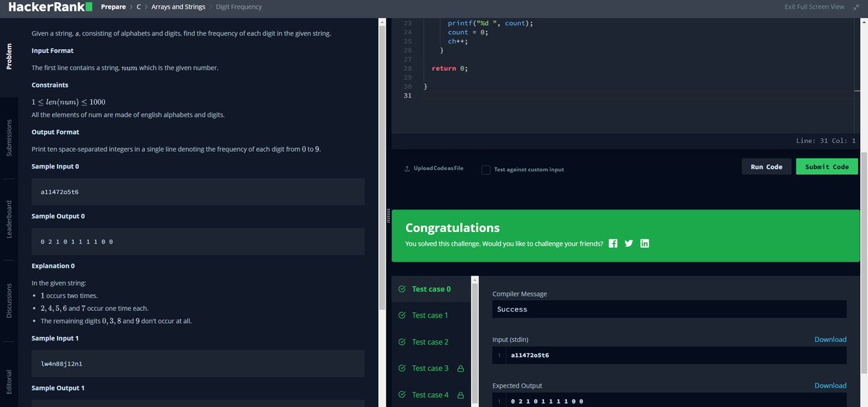Click the lock icon on Test case 3
868x407 pixels.
pos(461,369)
